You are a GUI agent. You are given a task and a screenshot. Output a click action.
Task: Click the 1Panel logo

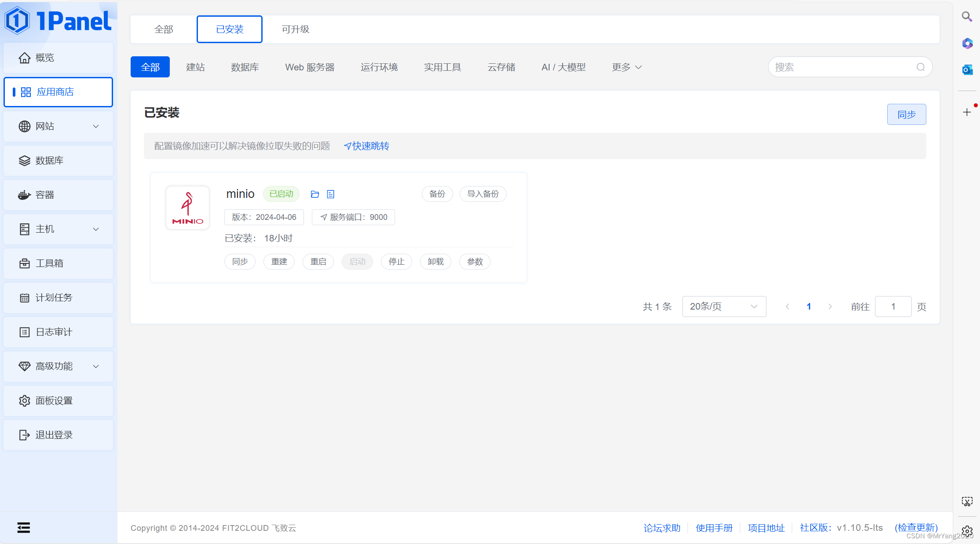(x=58, y=21)
